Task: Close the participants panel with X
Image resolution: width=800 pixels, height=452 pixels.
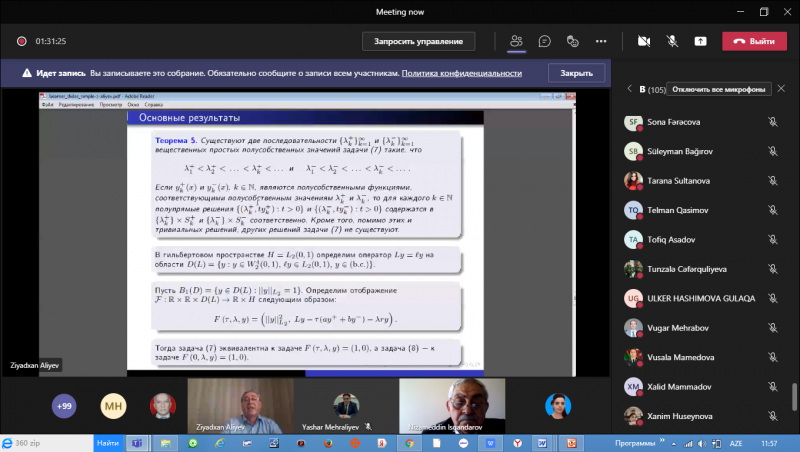Action: click(x=783, y=89)
